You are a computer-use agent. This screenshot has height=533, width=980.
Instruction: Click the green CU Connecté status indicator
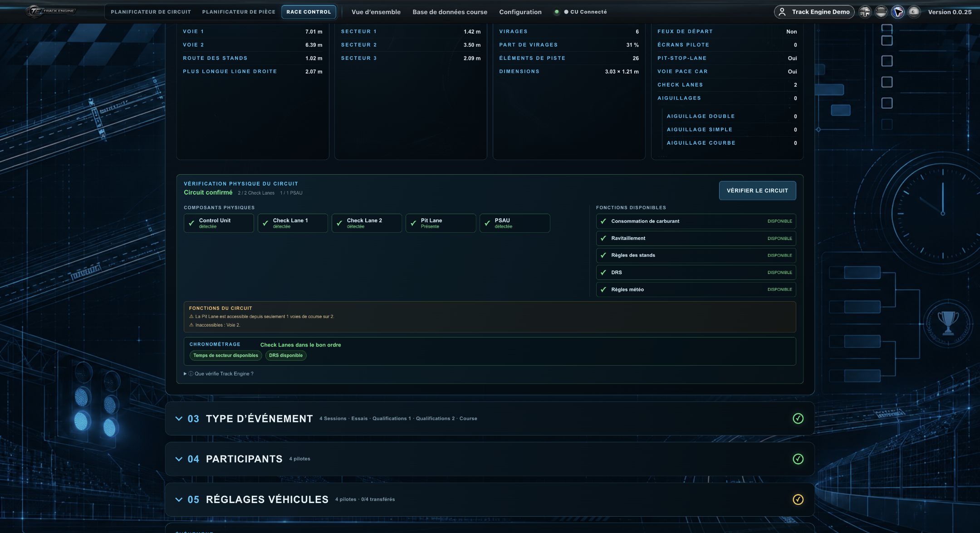tap(557, 12)
